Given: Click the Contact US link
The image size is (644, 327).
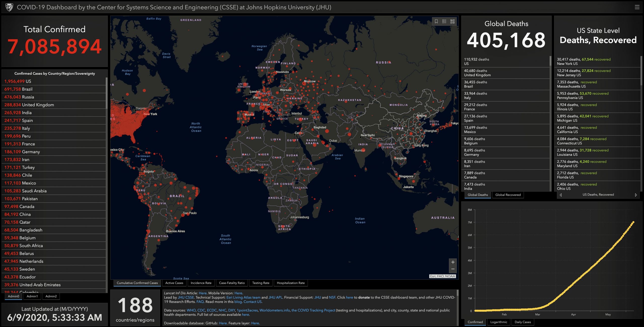Looking at the screenshot, I should click(x=253, y=302).
